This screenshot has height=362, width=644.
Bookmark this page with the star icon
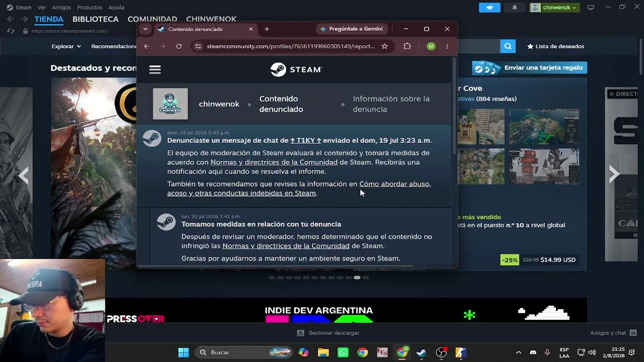[384, 46]
